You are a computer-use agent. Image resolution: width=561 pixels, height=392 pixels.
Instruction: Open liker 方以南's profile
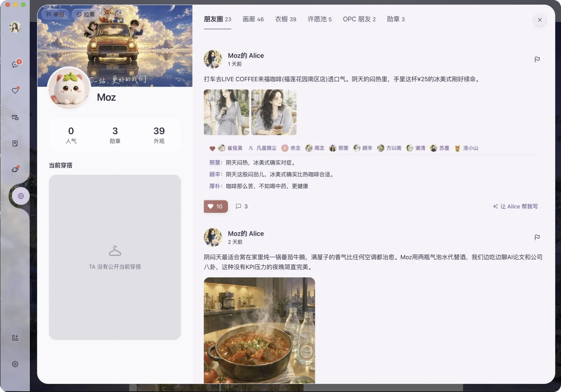[389, 148]
